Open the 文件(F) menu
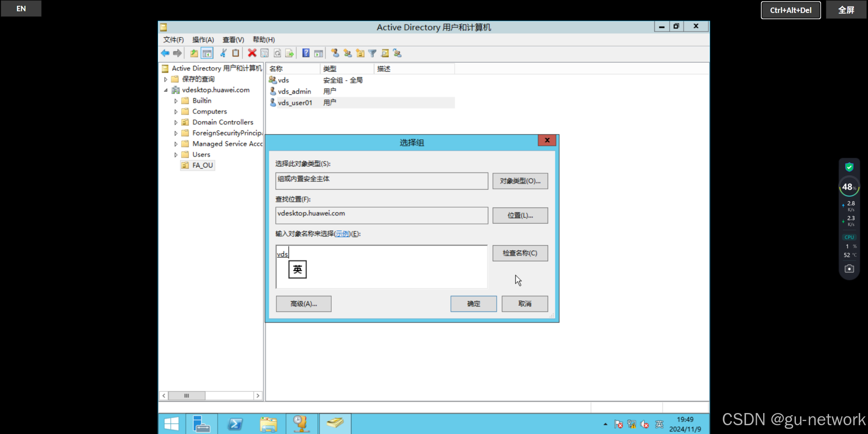The height and width of the screenshot is (434, 868). 173,40
